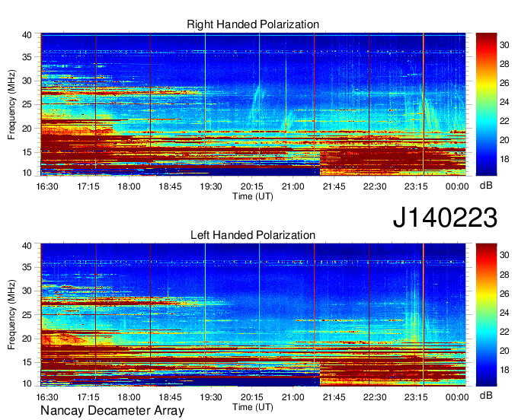Click 25 MHz tick on left-handed plot

tap(27, 315)
